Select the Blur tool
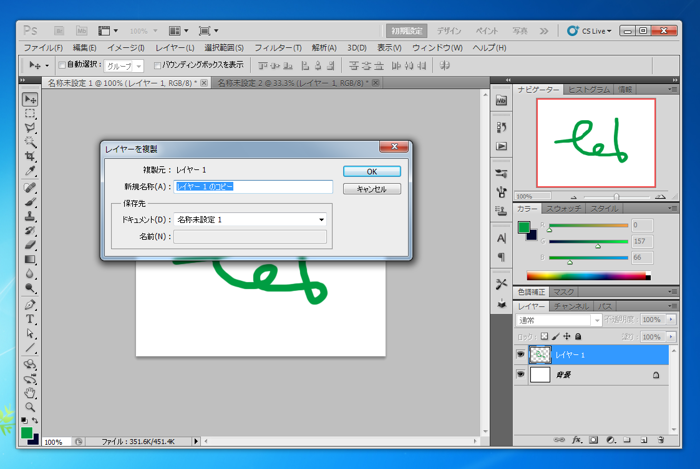This screenshot has height=469, width=700. pyautogui.click(x=30, y=274)
